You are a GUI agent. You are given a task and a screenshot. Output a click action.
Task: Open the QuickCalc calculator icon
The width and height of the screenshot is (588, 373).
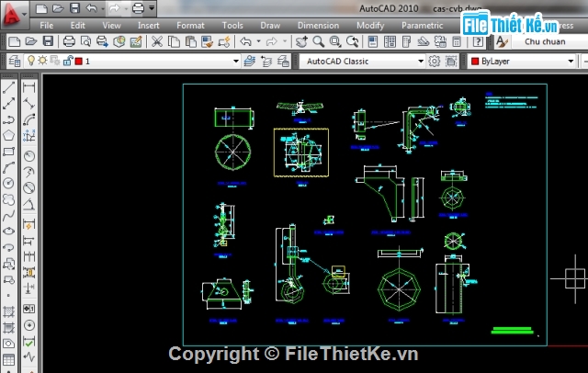click(x=457, y=41)
